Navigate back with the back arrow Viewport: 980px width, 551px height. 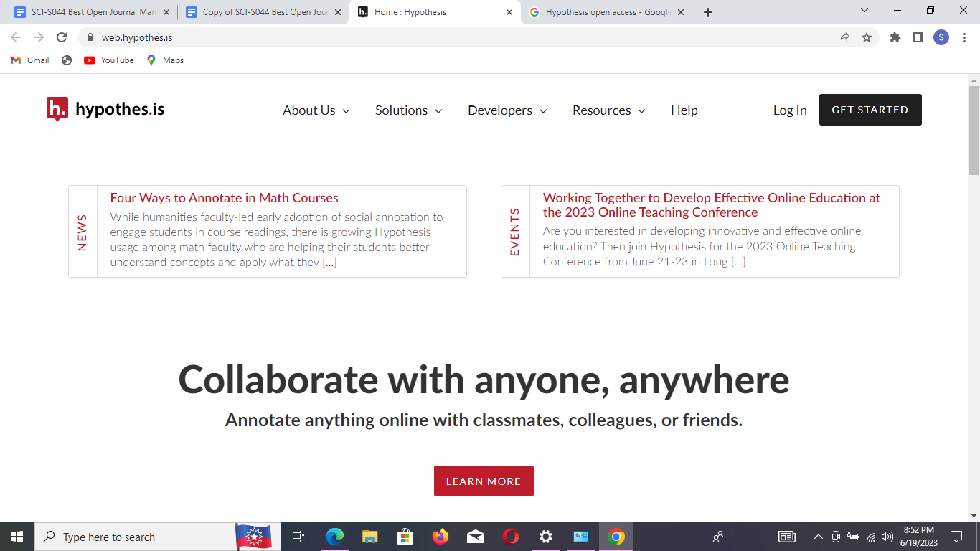pyautogui.click(x=15, y=37)
